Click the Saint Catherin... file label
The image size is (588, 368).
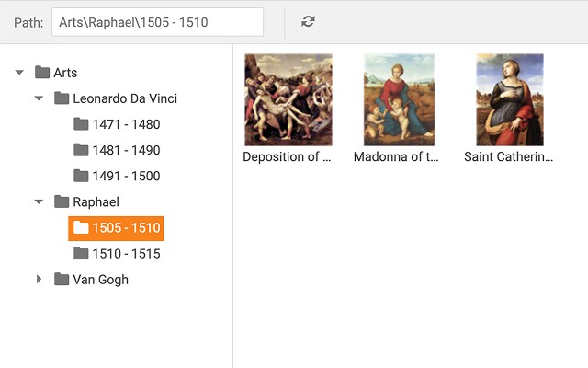[x=508, y=156]
